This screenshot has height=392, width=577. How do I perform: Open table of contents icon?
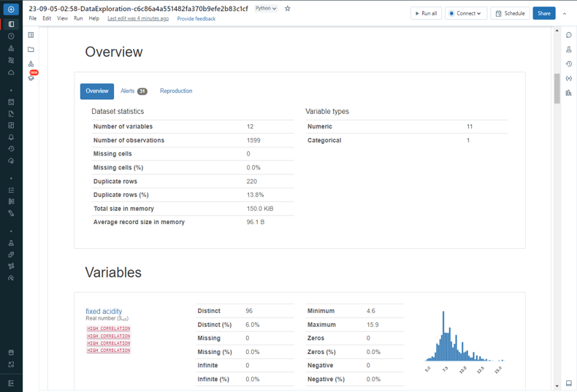(x=31, y=35)
